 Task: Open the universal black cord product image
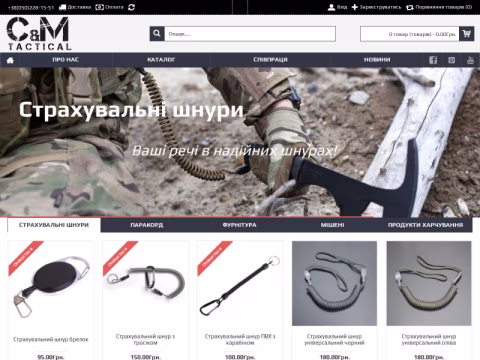(334, 283)
